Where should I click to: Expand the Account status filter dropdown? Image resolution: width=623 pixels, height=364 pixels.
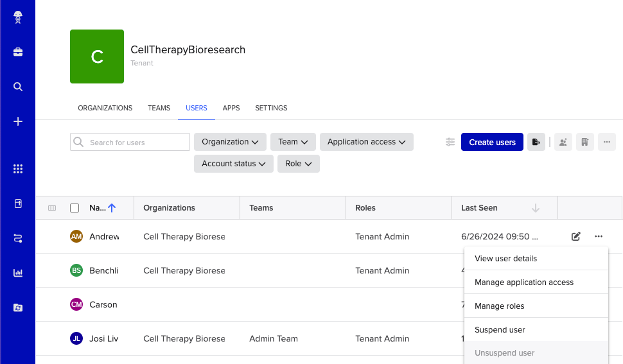[x=233, y=164]
